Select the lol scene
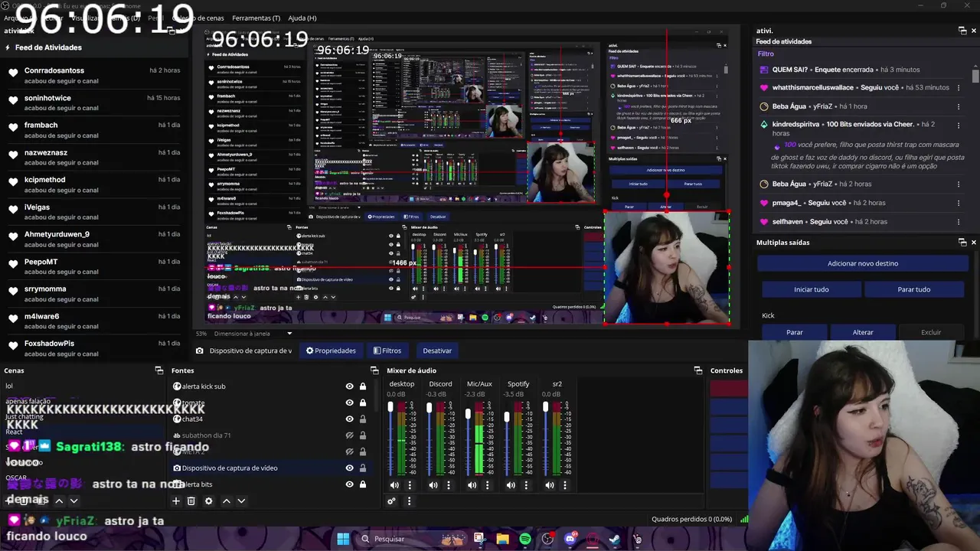The image size is (980, 551). [x=9, y=386]
